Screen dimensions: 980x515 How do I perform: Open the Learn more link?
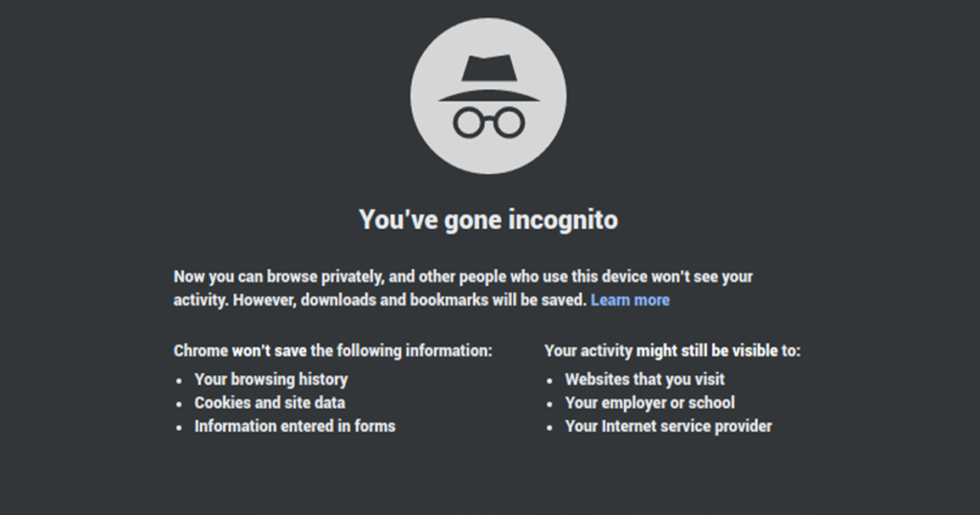[630, 301]
